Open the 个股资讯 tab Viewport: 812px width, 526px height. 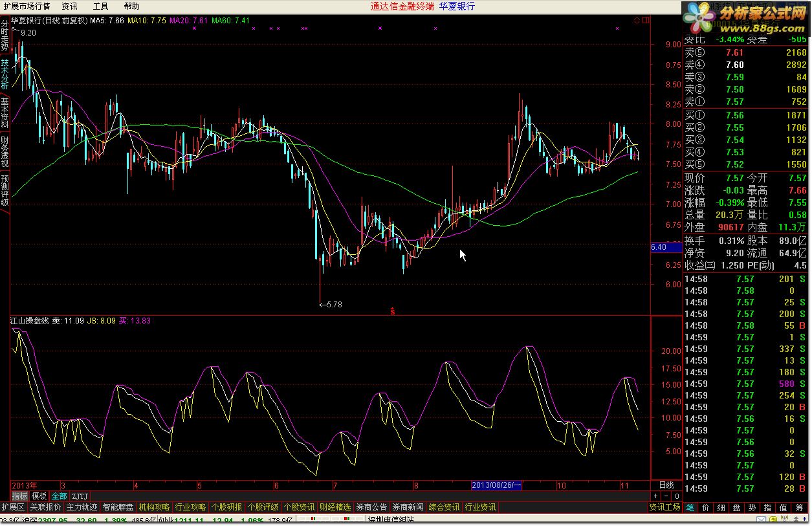pyautogui.click(x=299, y=507)
